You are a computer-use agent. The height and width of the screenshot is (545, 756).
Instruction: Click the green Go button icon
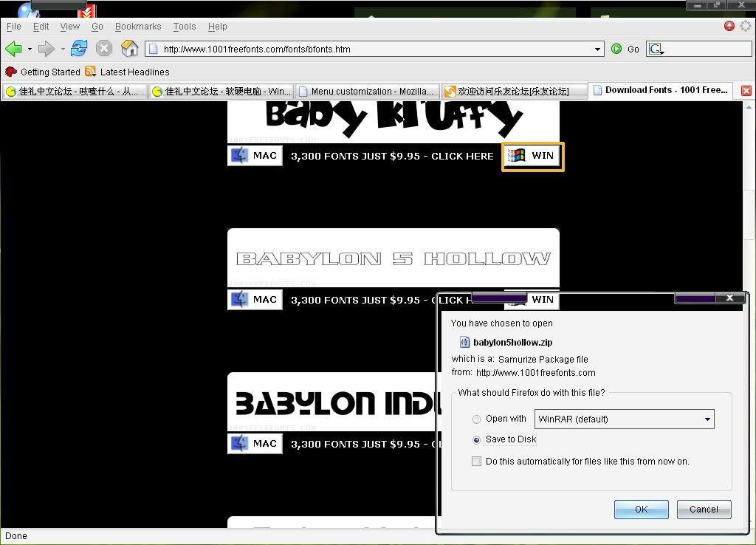point(616,49)
